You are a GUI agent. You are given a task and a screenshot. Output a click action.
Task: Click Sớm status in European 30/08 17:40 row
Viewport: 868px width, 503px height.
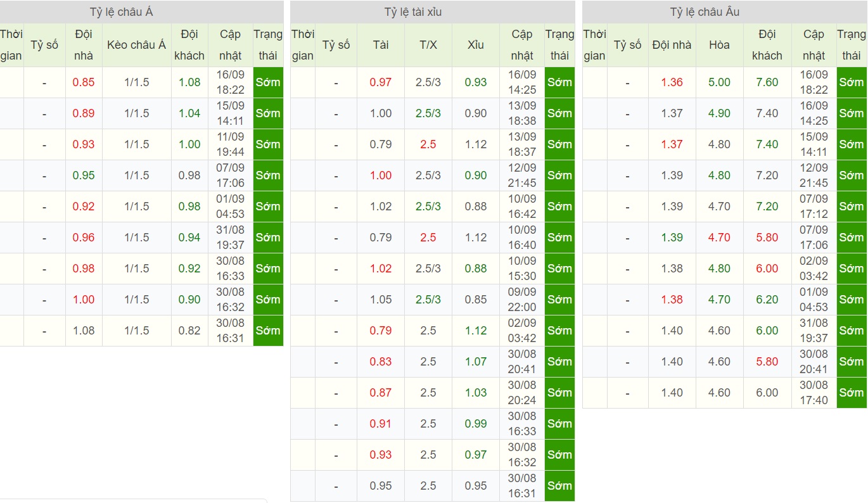852,393
